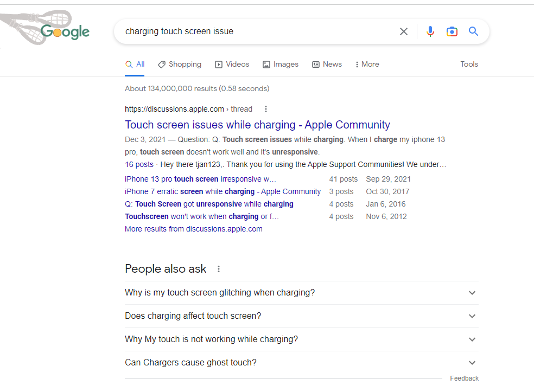This screenshot has height=392, width=534.
Task: Expand Why My touch is not working question
Action: pyautogui.click(x=301, y=339)
